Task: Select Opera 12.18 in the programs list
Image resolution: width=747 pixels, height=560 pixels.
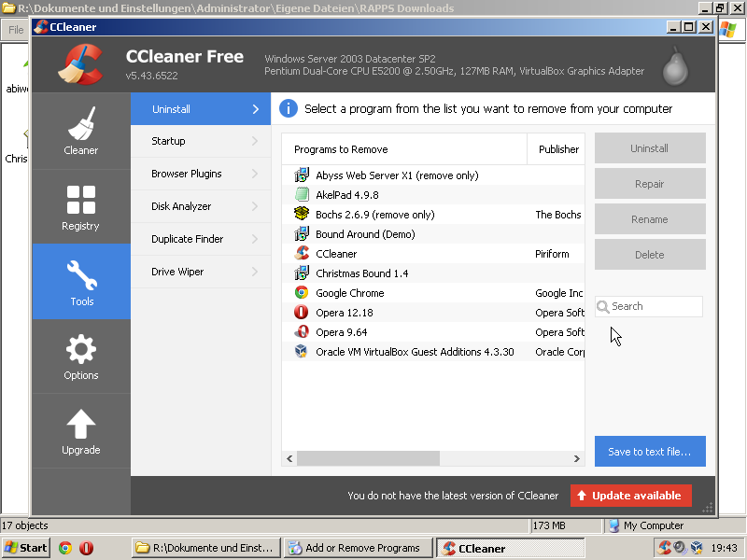Action: click(344, 313)
